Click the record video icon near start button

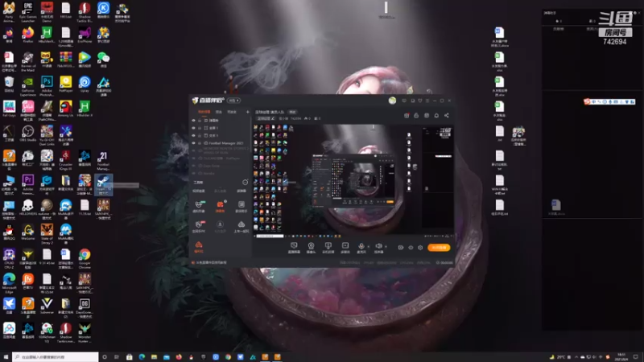(401, 248)
